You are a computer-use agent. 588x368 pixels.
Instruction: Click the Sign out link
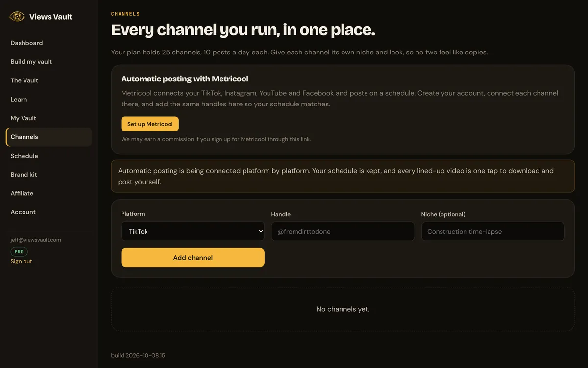point(22,261)
